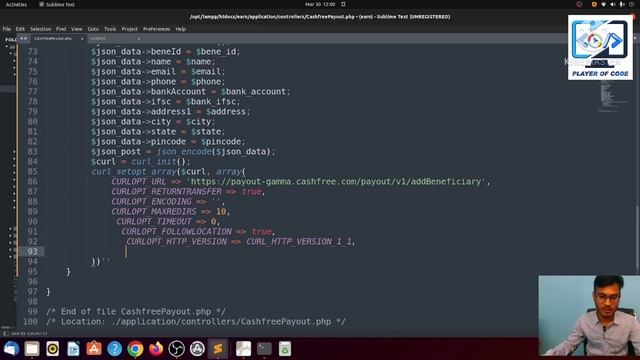The width and height of the screenshot is (640, 360).
Task: Click CURLOPT_FOLLOWLOCATION on line 91
Action: click(x=176, y=231)
